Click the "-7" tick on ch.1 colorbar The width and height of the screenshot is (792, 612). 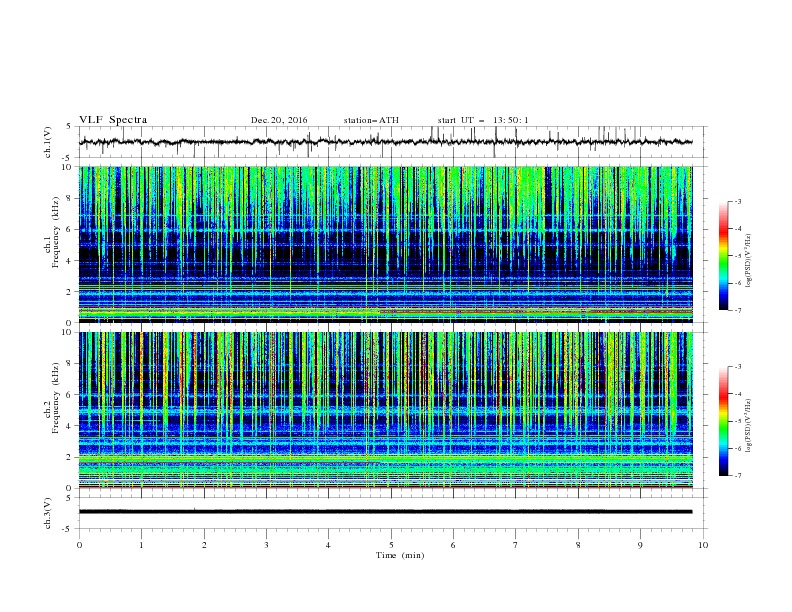pos(737,310)
